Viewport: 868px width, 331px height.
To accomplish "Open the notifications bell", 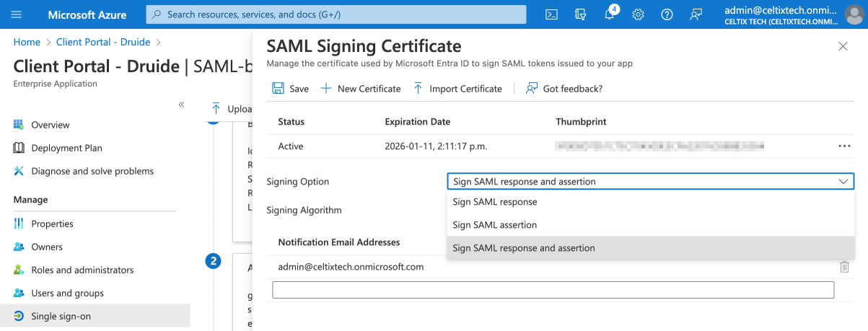I will 609,14.
